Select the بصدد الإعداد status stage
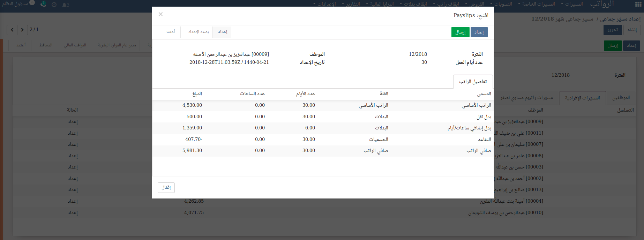This screenshot has width=644, height=240. click(x=199, y=32)
